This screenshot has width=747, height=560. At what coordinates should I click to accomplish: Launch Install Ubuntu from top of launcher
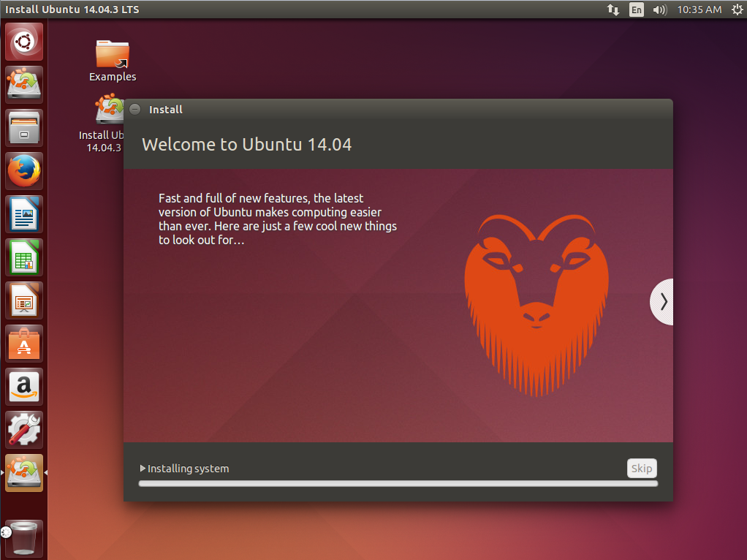click(24, 85)
